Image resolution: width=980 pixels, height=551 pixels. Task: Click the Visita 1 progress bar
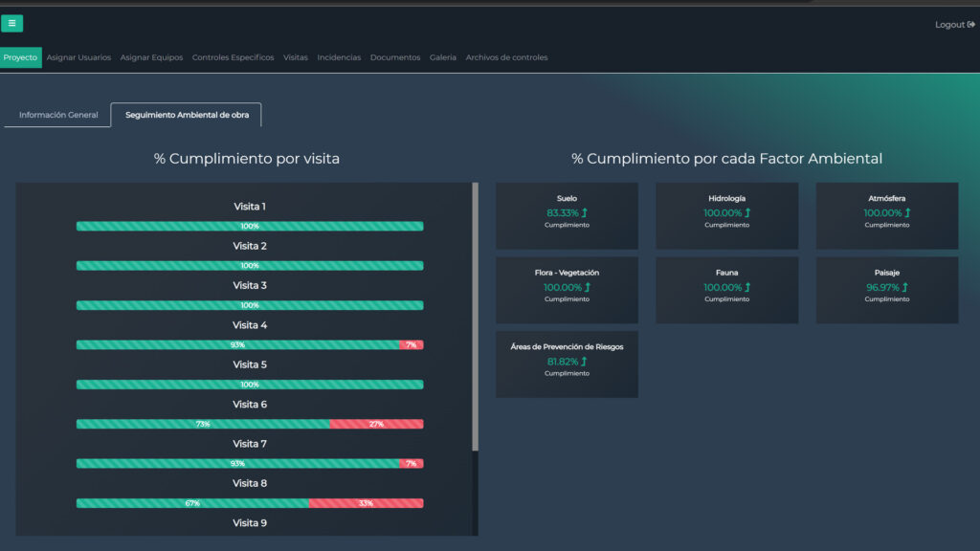tap(250, 226)
